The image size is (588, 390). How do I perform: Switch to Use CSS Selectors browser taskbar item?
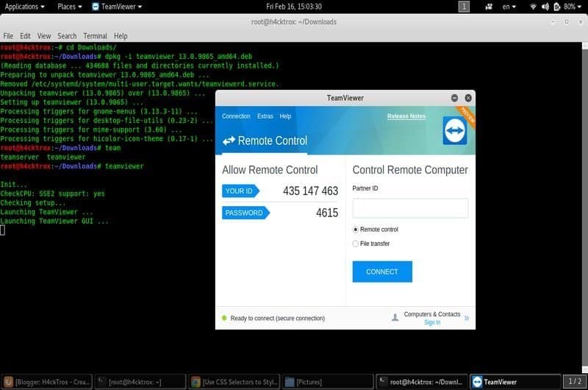pos(234,382)
